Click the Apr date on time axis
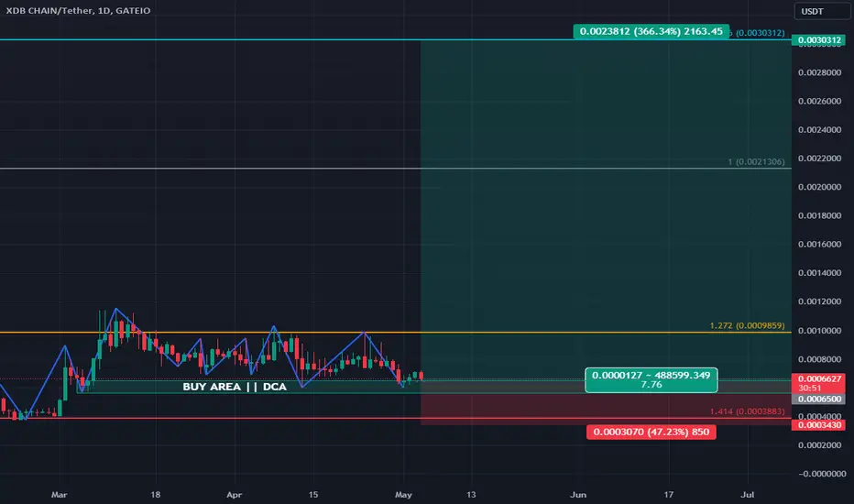This screenshot has height=504, width=854. [x=234, y=495]
